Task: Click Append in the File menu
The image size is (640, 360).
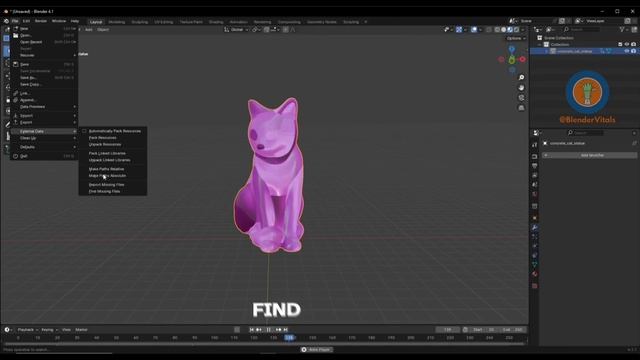Action: pos(44,100)
